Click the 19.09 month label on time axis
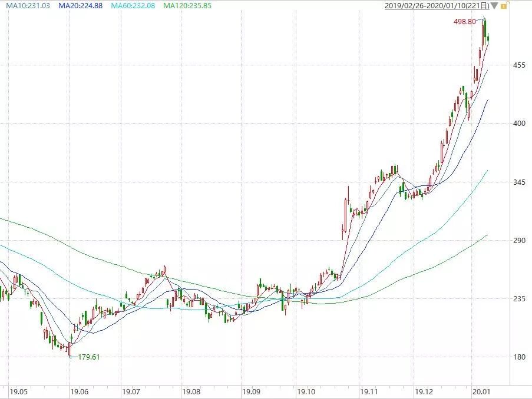The height and width of the screenshot is (399, 532). pos(252,392)
